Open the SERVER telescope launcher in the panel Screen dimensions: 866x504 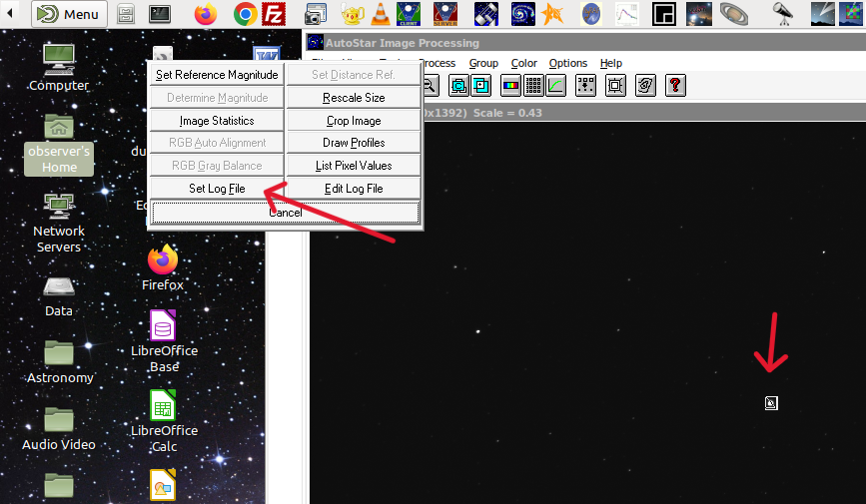click(x=445, y=14)
